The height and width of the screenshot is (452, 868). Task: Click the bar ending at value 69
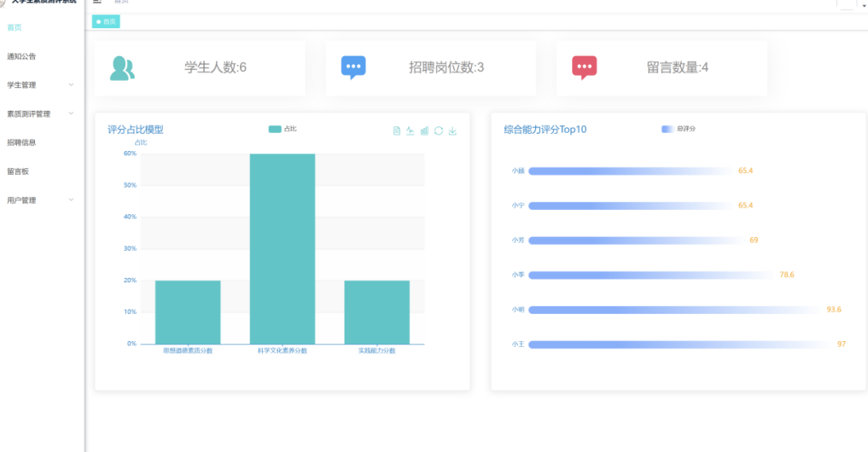point(637,240)
